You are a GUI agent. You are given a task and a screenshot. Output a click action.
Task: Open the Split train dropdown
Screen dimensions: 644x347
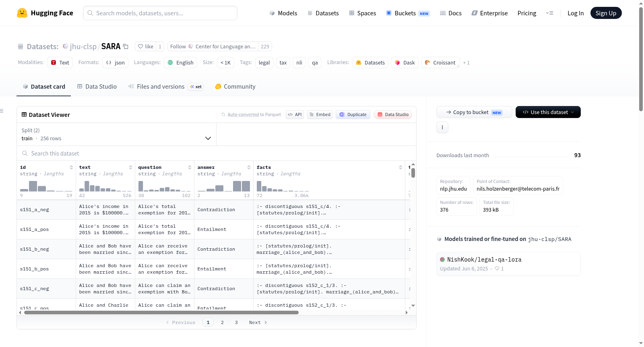[x=116, y=134]
